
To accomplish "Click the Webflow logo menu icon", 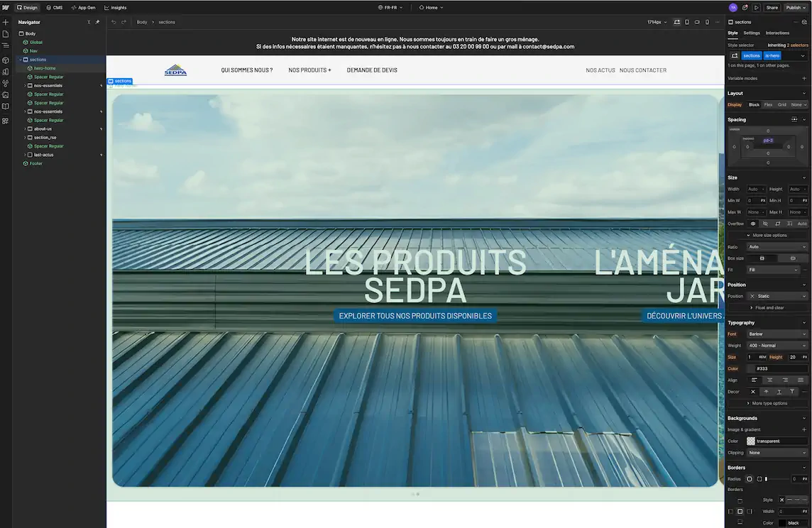I will pyautogui.click(x=6, y=8).
